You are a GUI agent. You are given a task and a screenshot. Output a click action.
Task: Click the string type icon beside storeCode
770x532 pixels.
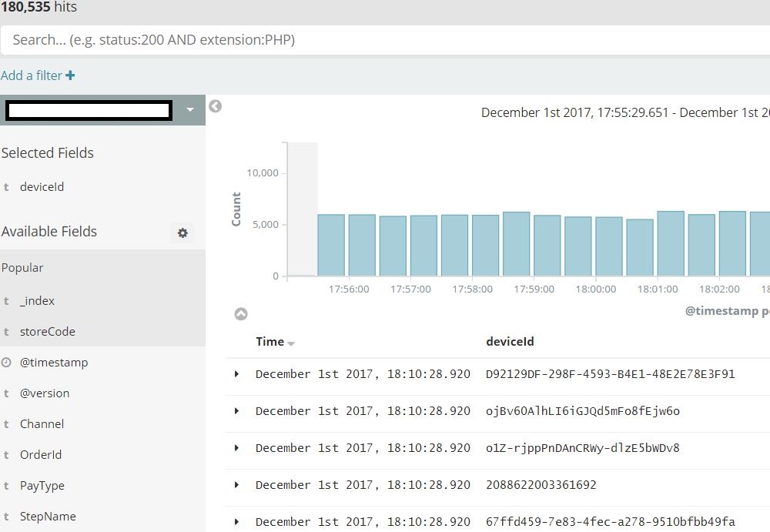click(6, 332)
